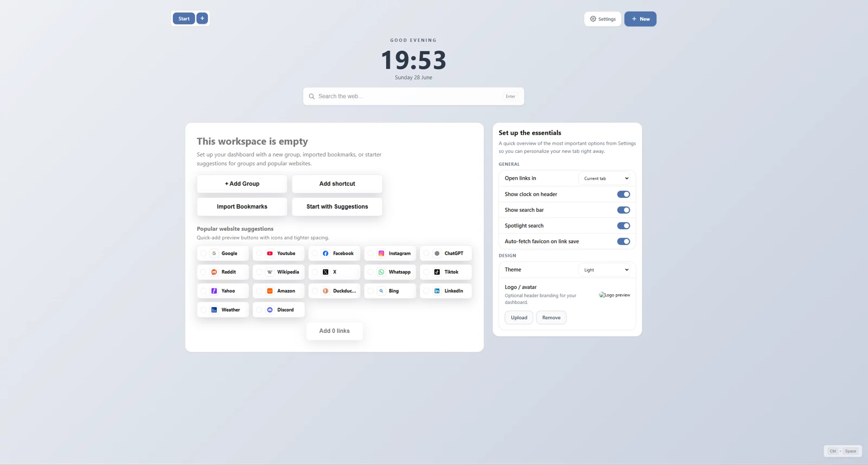Click the Yahoo logo icon

(x=214, y=291)
